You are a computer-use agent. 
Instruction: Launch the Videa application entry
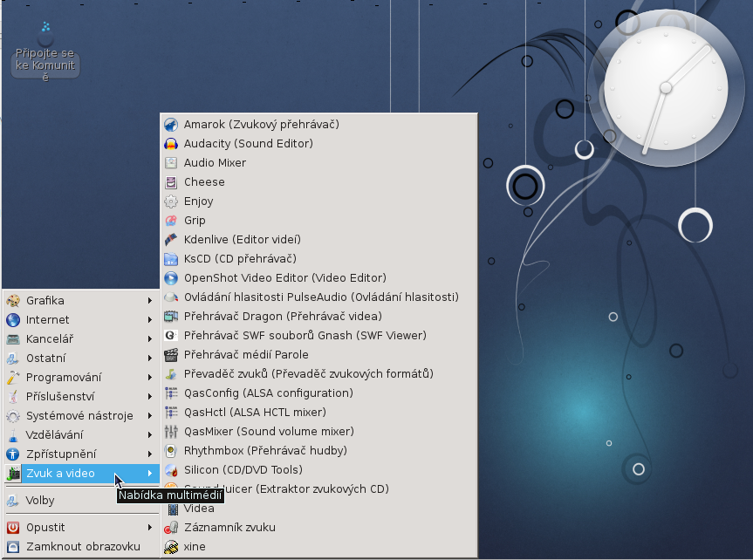[x=320, y=509]
